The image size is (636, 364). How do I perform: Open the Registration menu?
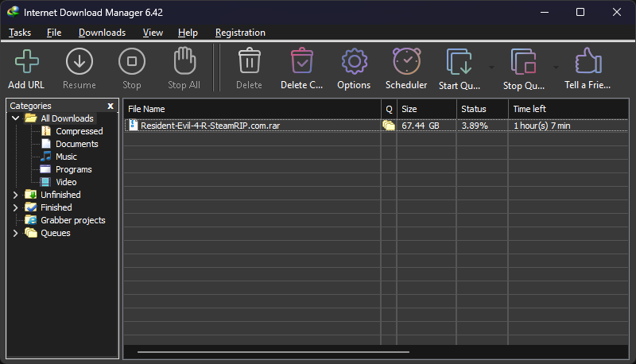[240, 33]
